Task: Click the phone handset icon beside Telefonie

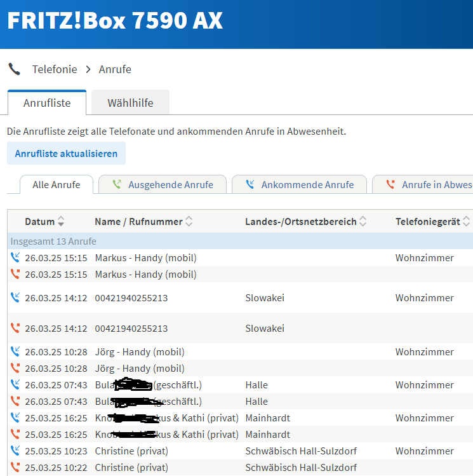Action: point(14,69)
